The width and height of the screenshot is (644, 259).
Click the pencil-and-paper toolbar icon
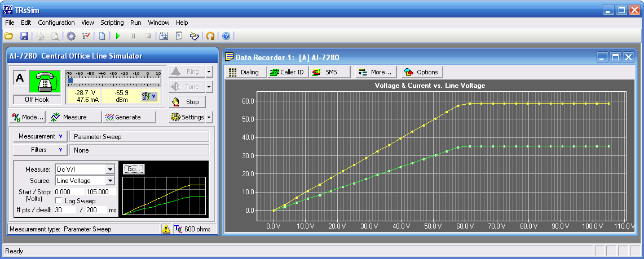[194, 36]
